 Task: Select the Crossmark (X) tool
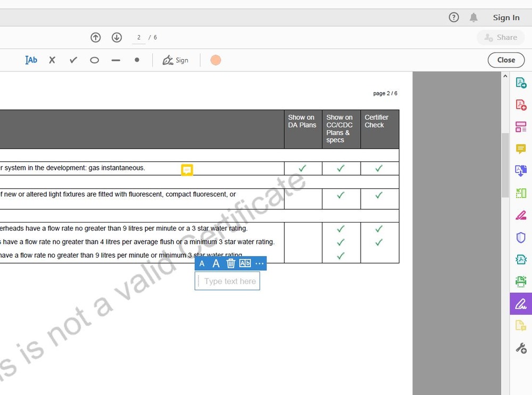(52, 60)
